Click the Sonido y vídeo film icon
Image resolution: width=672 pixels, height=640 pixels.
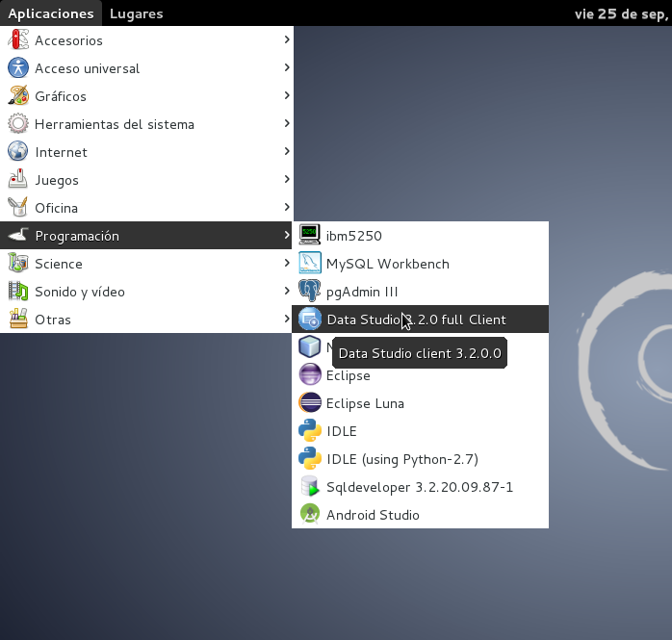click(x=18, y=292)
